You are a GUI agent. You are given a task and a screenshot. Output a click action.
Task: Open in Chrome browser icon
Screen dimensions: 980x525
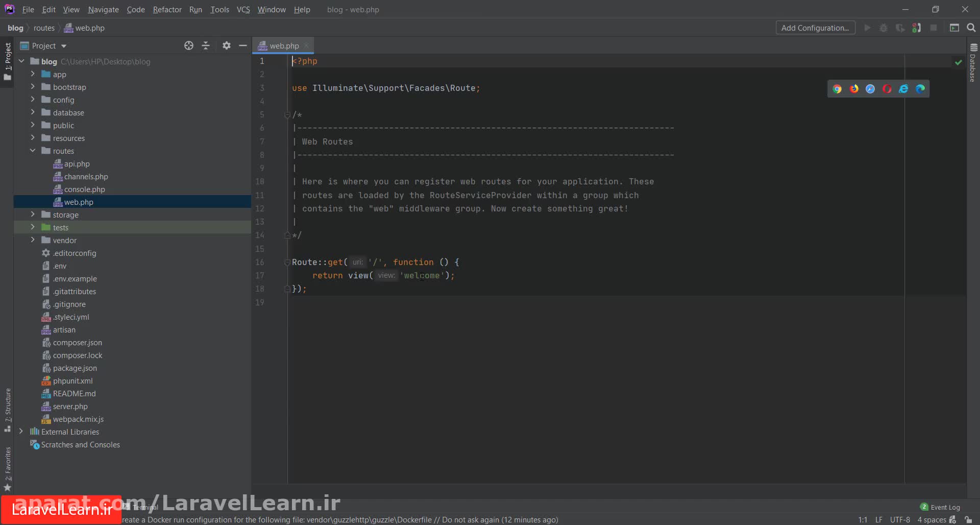[x=837, y=89]
